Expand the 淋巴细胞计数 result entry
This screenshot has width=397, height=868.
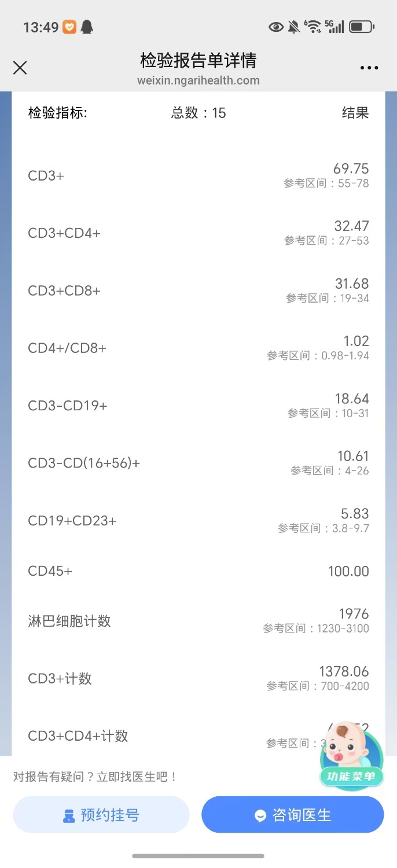pyautogui.click(x=198, y=620)
